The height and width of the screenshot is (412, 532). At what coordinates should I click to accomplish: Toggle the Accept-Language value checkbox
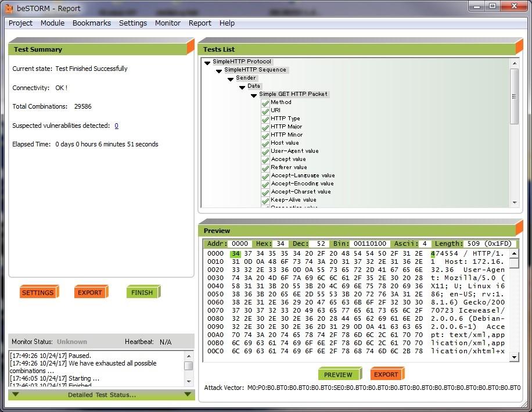(x=265, y=176)
